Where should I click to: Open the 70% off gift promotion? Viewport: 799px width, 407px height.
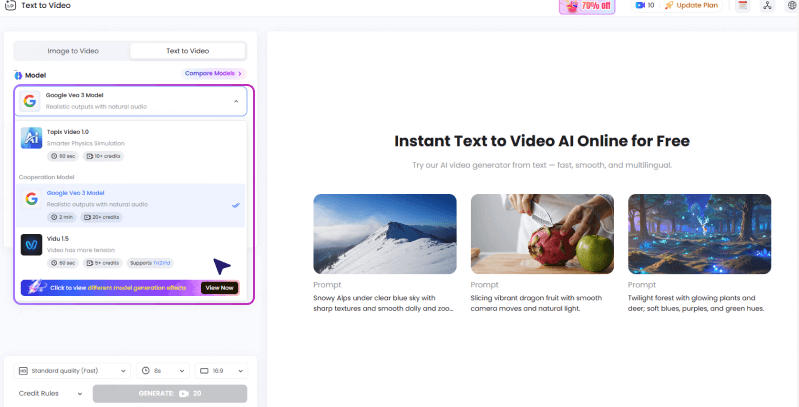(587, 6)
